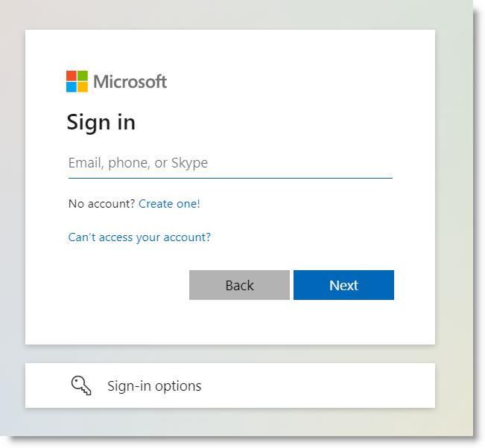The image size is (485, 448).
Task: Click the key icon beside Sign-in options
Action: [x=80, y=385]
